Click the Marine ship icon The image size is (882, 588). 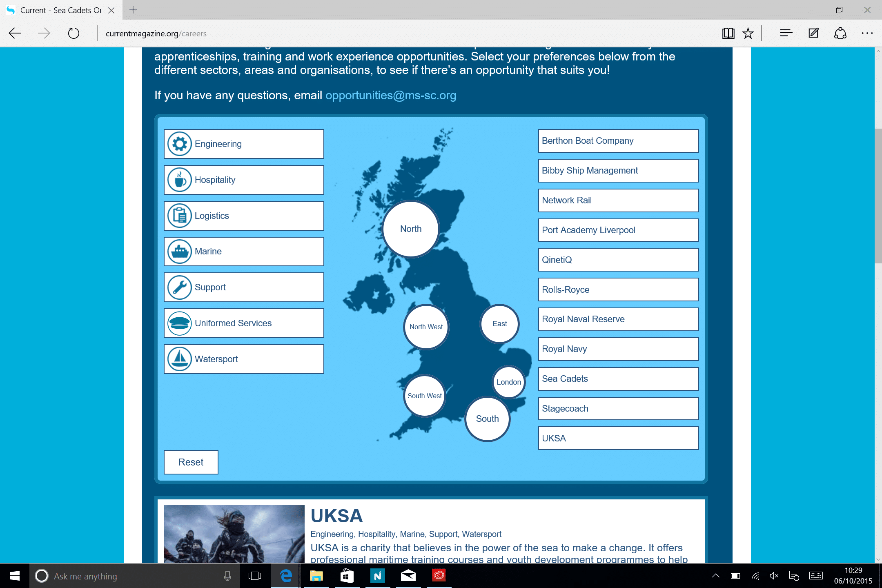pyautogui.click(x=179, y=251)
